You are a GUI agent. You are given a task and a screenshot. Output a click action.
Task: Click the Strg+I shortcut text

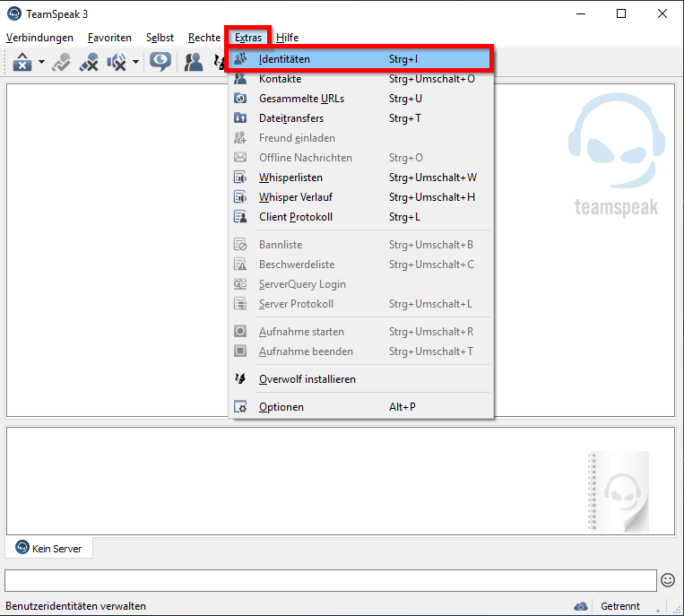tap(403, 59)
